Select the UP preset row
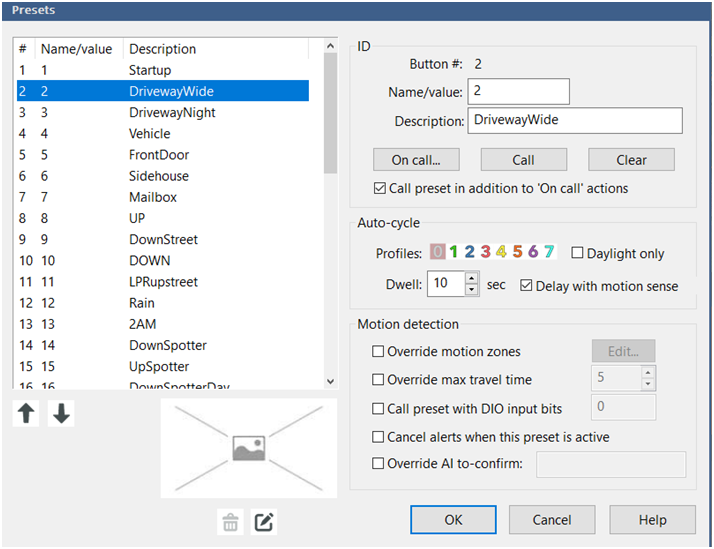Image resolution: width=714 pixels, height=549 pixels. [x=163, y=218]
